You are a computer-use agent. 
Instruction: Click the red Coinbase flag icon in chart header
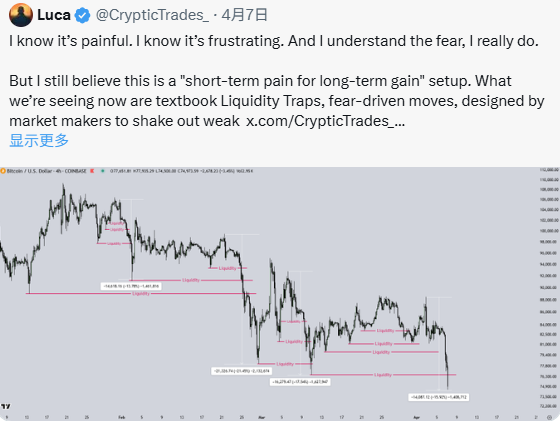point(92,171)
